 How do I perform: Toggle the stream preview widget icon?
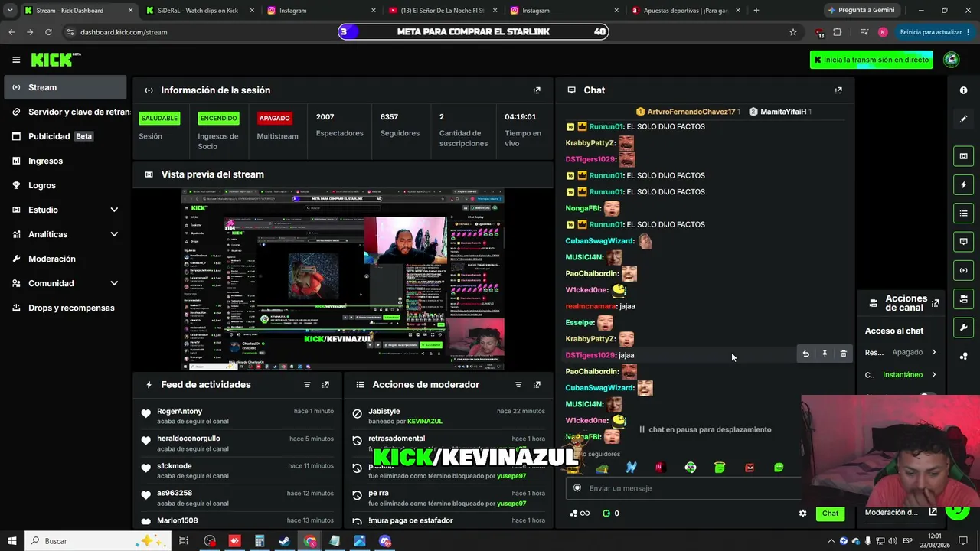[x=963, y=156]
